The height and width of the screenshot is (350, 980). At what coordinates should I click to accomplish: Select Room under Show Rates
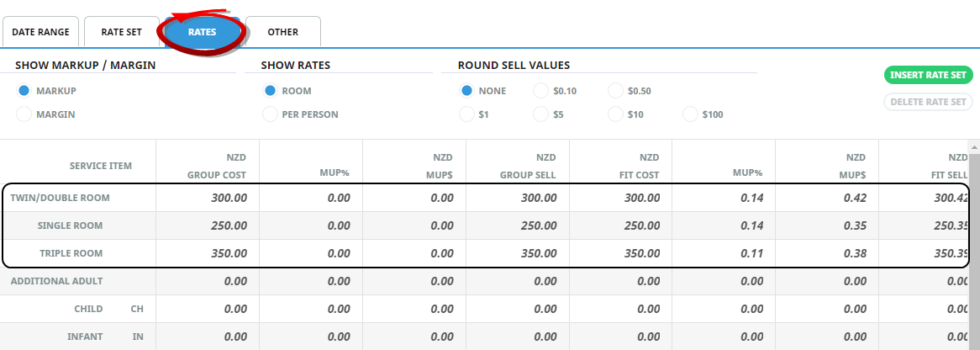coord(270,91)
